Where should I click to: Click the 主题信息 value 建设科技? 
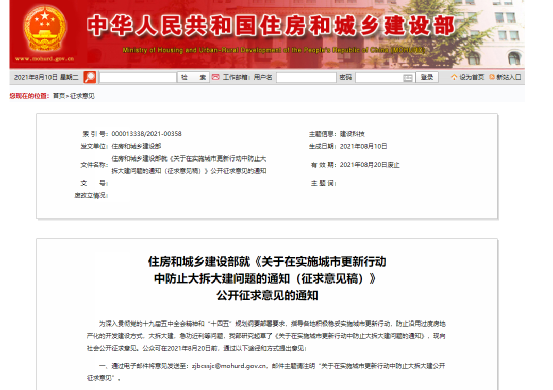point(352,134)
